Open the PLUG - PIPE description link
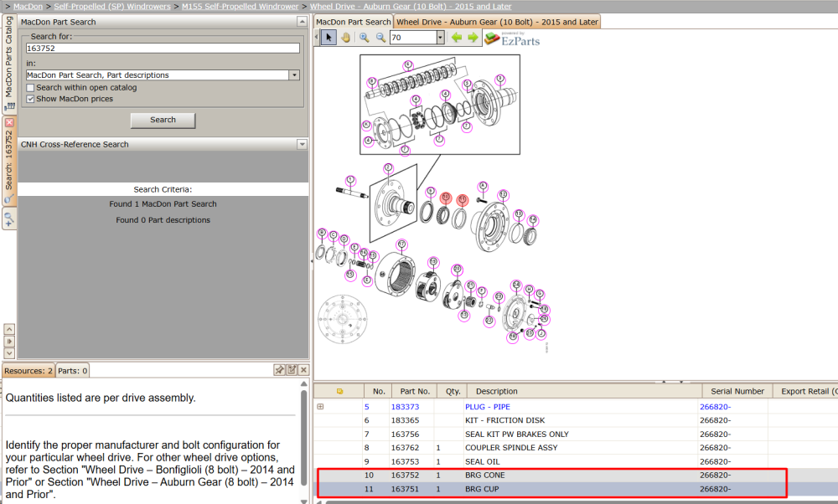 (488, 407)
